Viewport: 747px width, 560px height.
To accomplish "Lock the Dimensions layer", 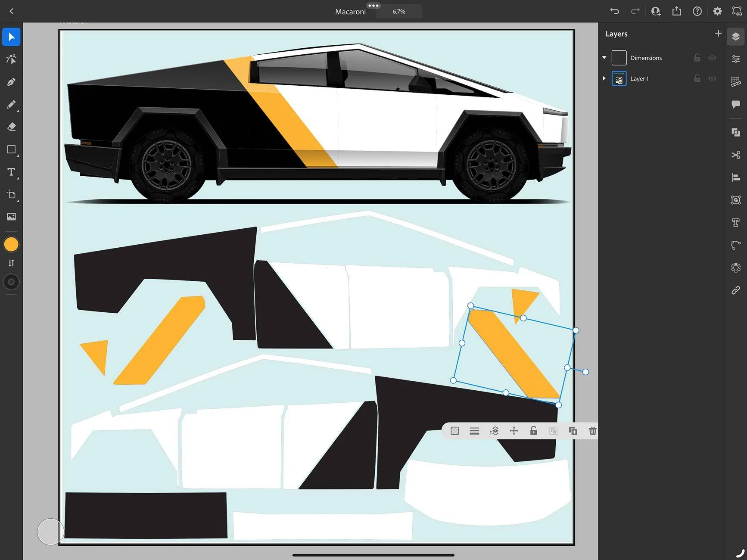I will (x=697, y=58).
